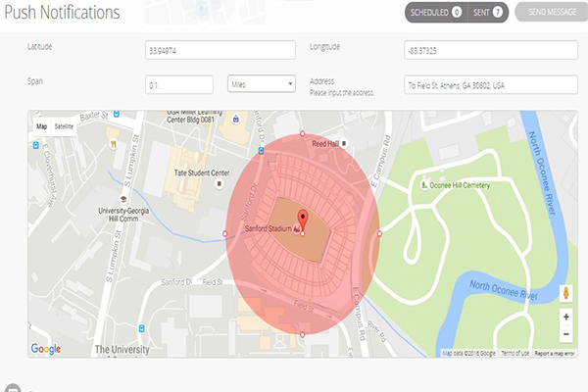The image size is (588, 392).
Task: Open the Miles unit dropdown
Action: [x=262, y=84]
